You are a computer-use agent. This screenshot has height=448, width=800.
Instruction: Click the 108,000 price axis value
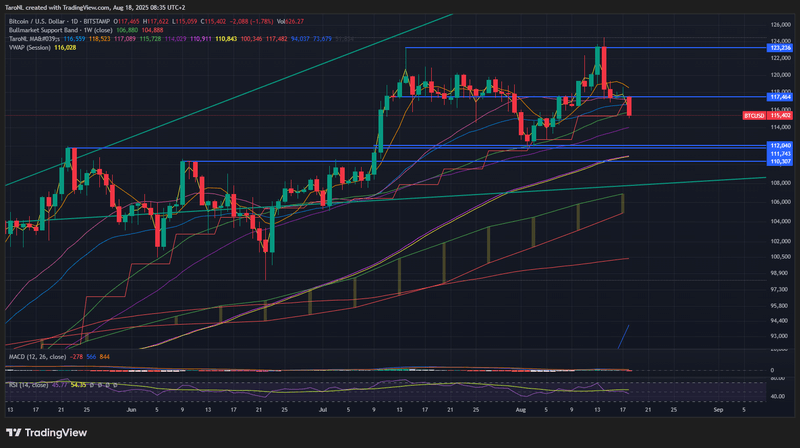[x=780, y=183]
